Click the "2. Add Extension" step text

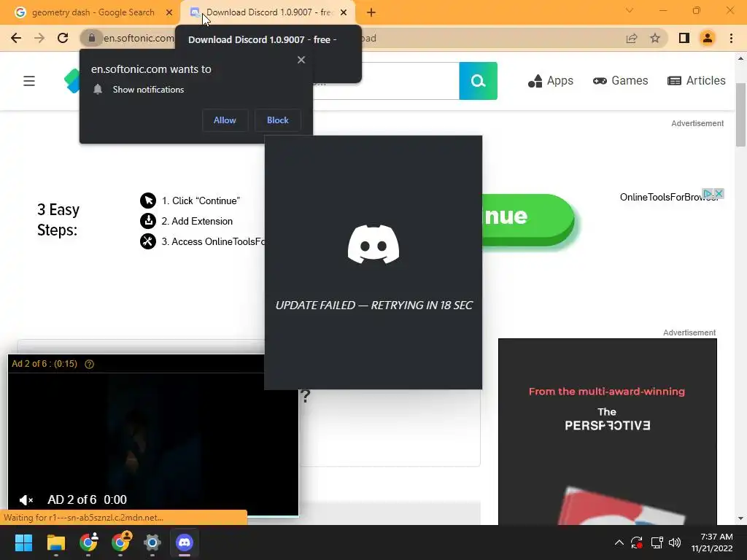pos(197,222)
